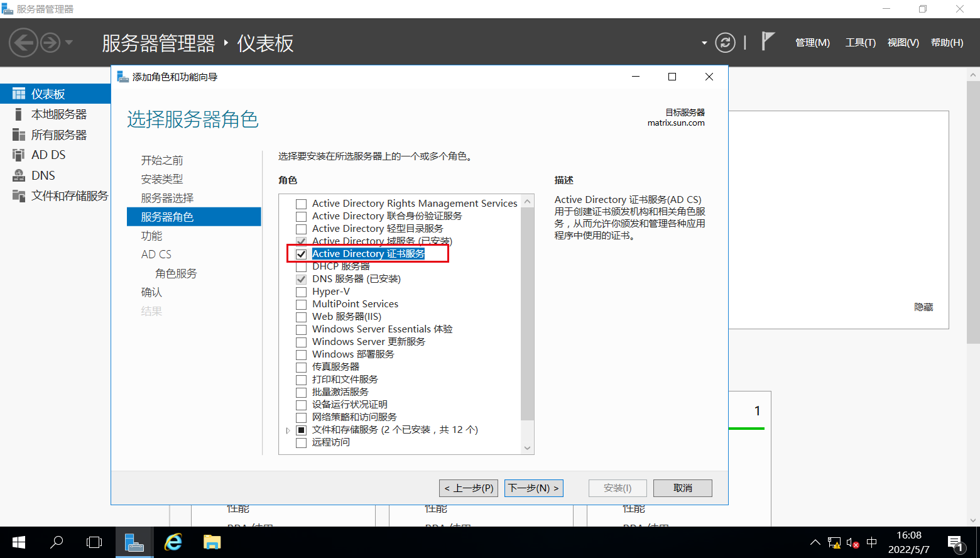Viewport: 980px width, 558px height.
Task: Check Active Directory 联合身份验证服务
Action: (302, 216)
